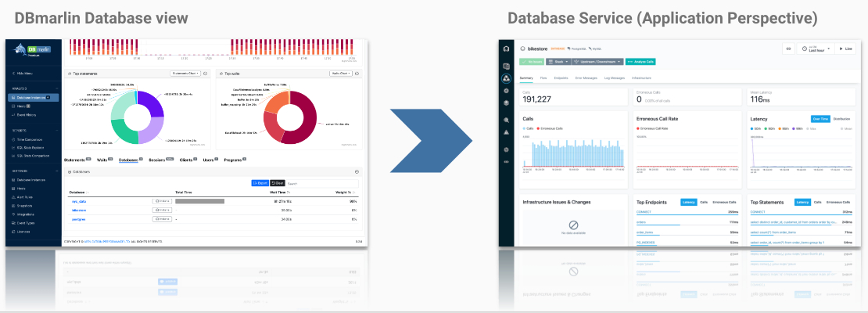Sort by the Wait Time column header
Screen dimensions: 868x313
[278, 192]
